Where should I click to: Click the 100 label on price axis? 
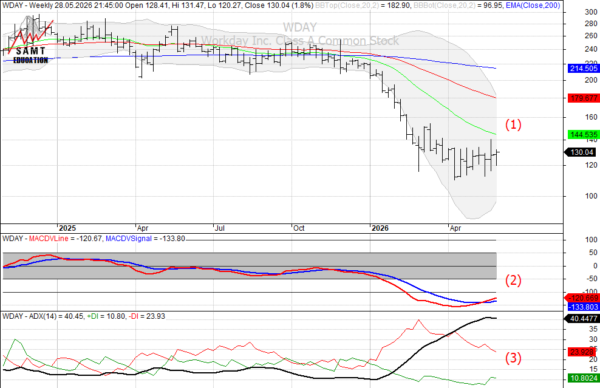pyautogui.click(x=591, y=196)
